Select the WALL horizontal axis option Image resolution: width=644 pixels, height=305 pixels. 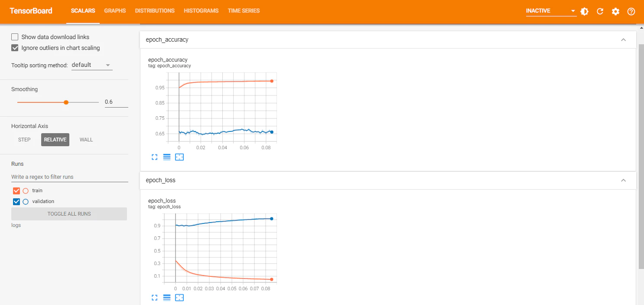pyautogui.click(x=86, y=140)
